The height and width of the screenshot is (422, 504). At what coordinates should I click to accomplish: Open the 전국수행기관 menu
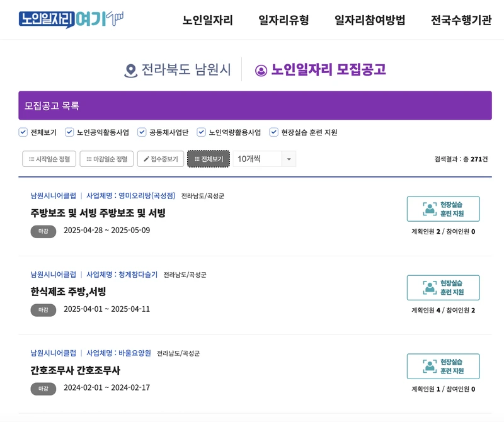coord(461,20)
